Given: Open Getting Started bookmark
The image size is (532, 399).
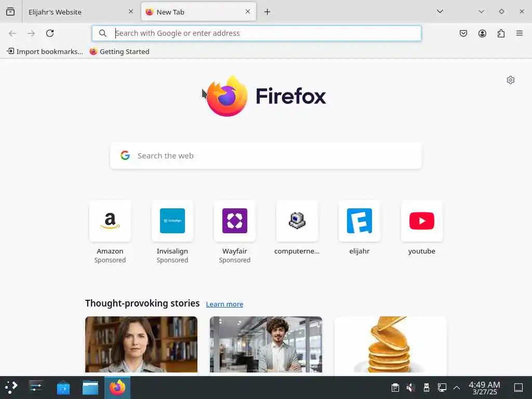Looking at the screenshot, I should point(119,51).
